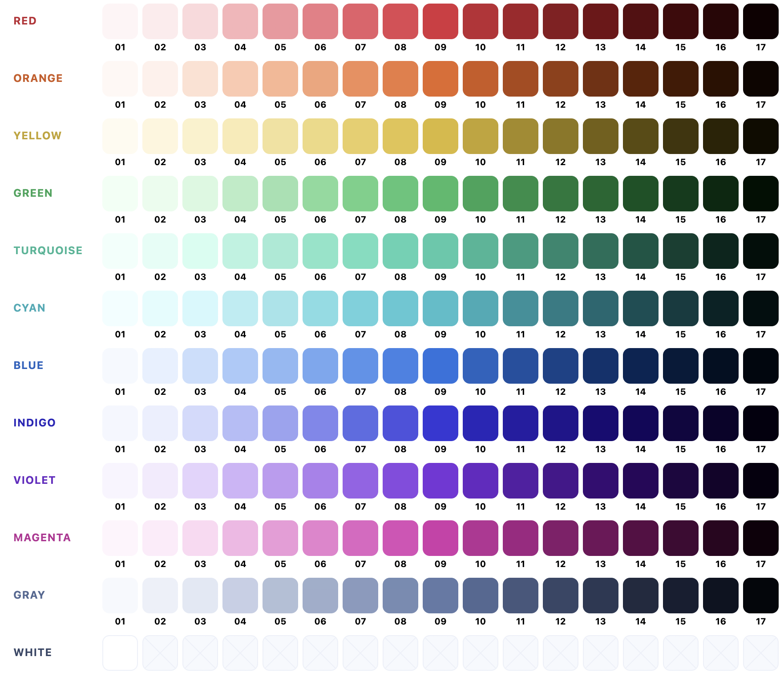Viewport: 784px width, 673px height.
Task: Choose the Turquoise 15 swatch
Action: coord(681,251)
